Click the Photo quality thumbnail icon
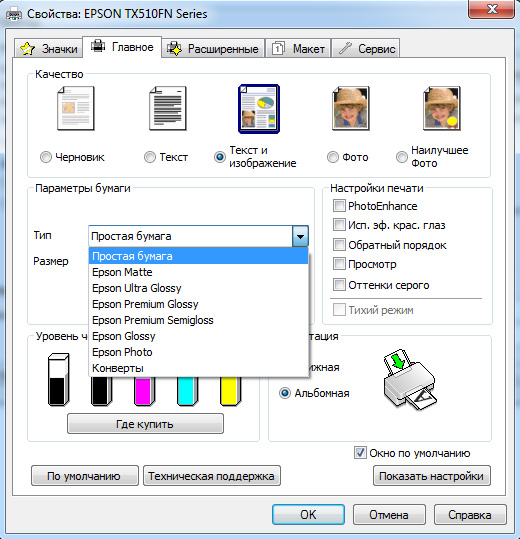 [x=351, y=108]
